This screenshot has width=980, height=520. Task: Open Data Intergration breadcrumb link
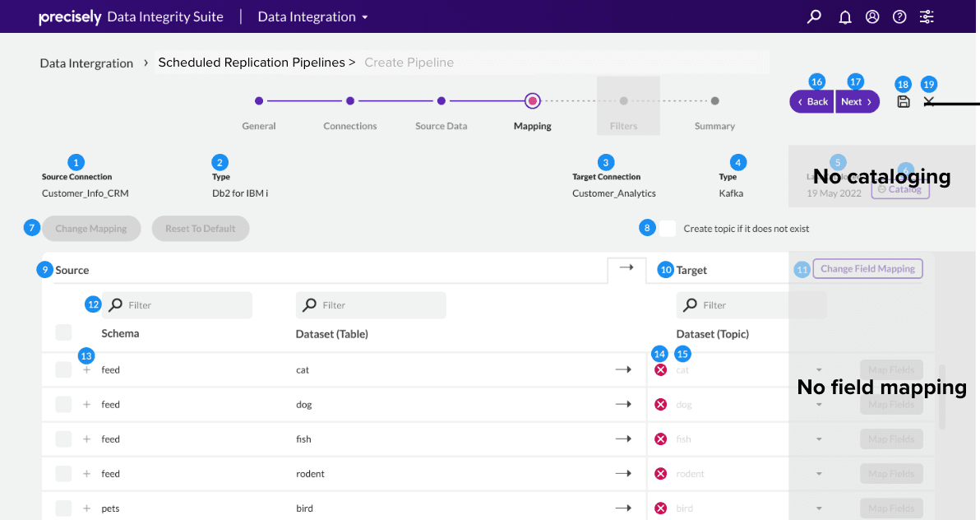(x=86, y=63)
